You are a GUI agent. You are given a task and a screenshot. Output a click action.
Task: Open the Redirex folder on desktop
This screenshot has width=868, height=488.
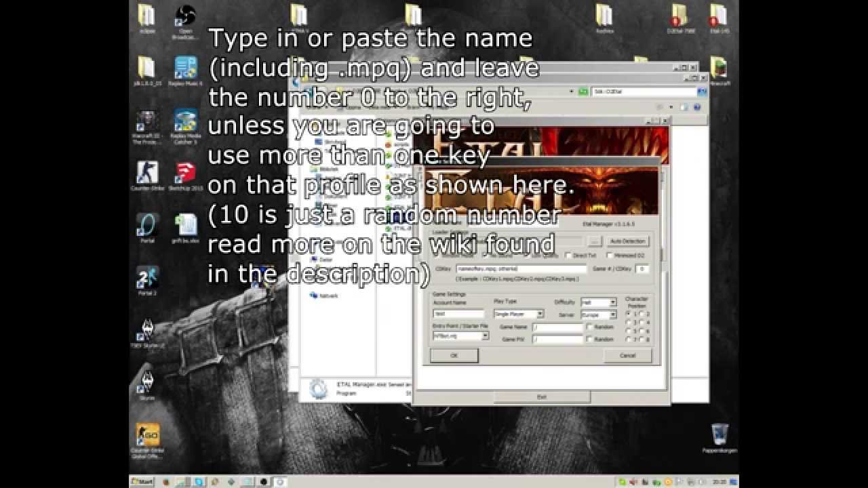point(604,18)
